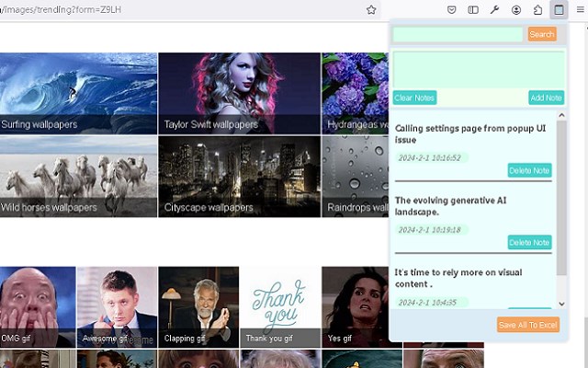Screen dimensions: 588x368
Task: Select the 'evolving generative AI landscape' note text
Action: point(450,206)
